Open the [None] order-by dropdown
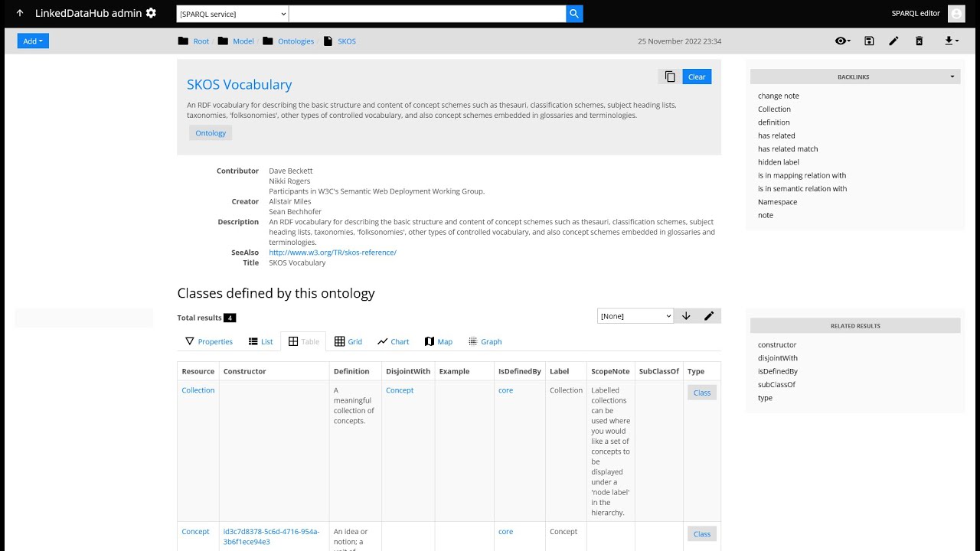This screenshot has width=980, height=551. 635,316
